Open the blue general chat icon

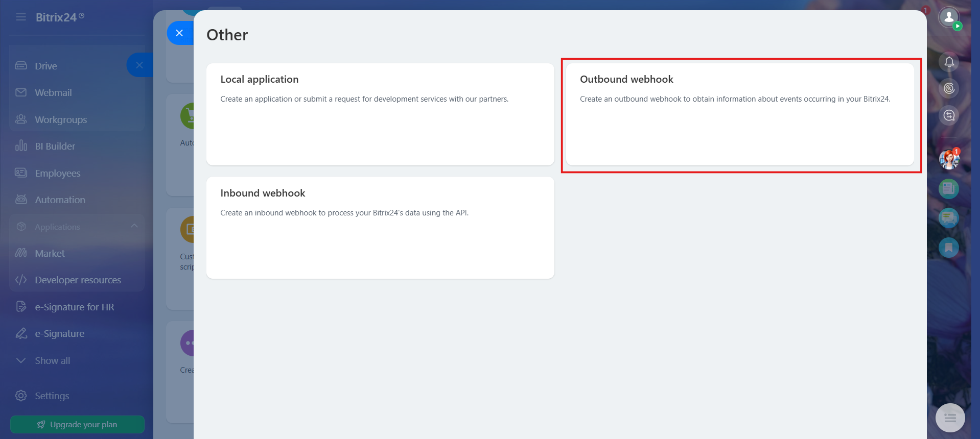tap(949, 218)
